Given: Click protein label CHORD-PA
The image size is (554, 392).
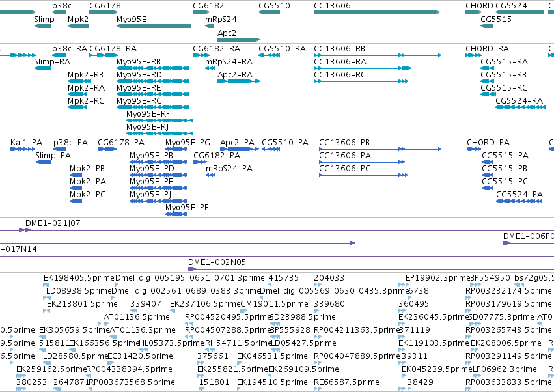Looking at the screenshot, I should pyautogui.click(x=488, y=143).
